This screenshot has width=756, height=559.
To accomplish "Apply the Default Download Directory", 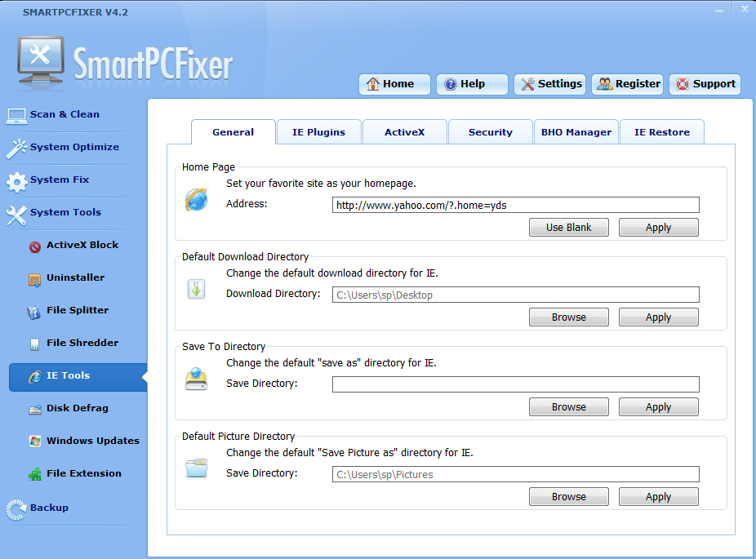I will coord(659,317).
